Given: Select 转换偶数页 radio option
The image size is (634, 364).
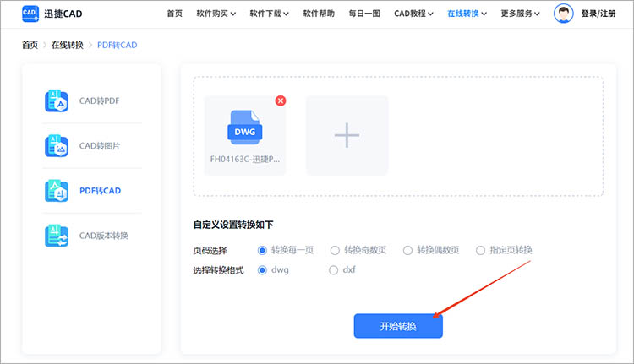Looking at the screenshot, I should tap(407, 251).
